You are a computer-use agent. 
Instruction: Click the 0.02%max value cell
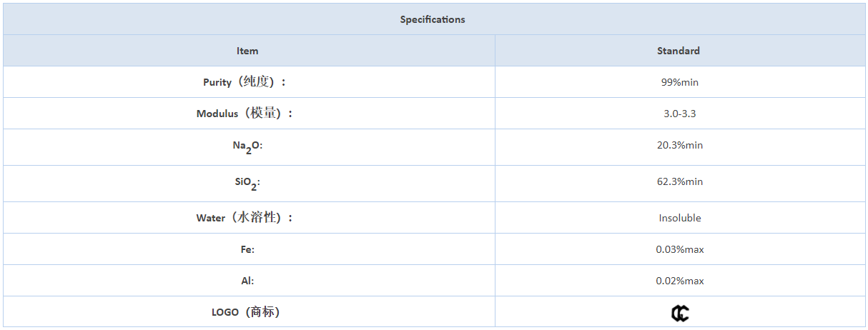(679, 281)
